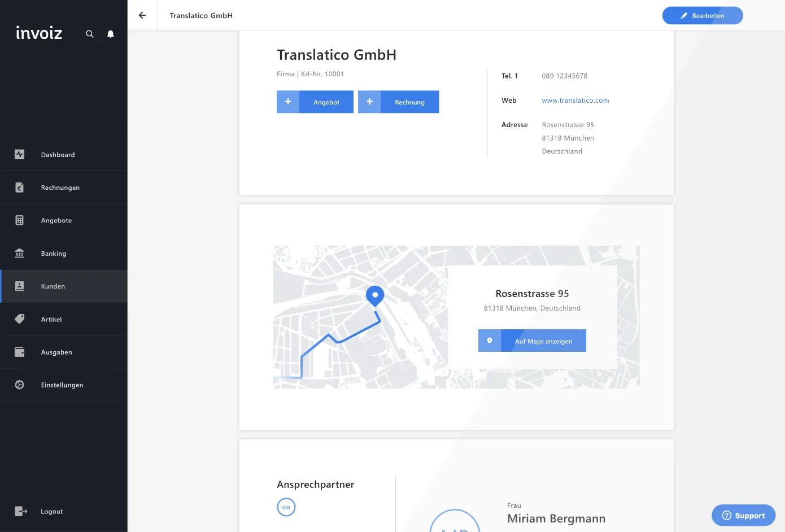Click Rosenstrasse 95 heading on map card
The height and width of the screenshot is (532, 785).
click(x=532, y=294)
